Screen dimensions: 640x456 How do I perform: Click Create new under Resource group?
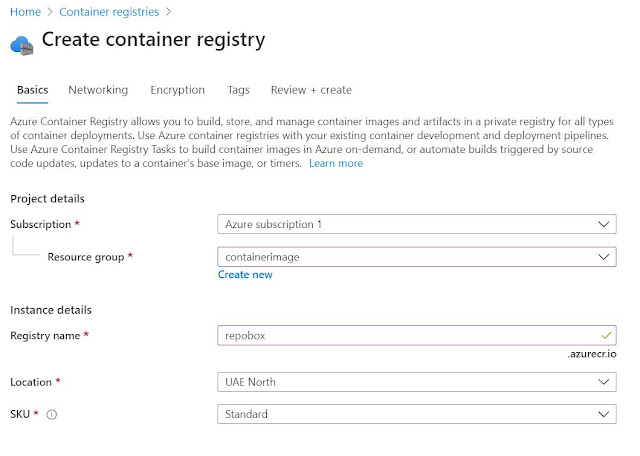[x=245, y=275]
